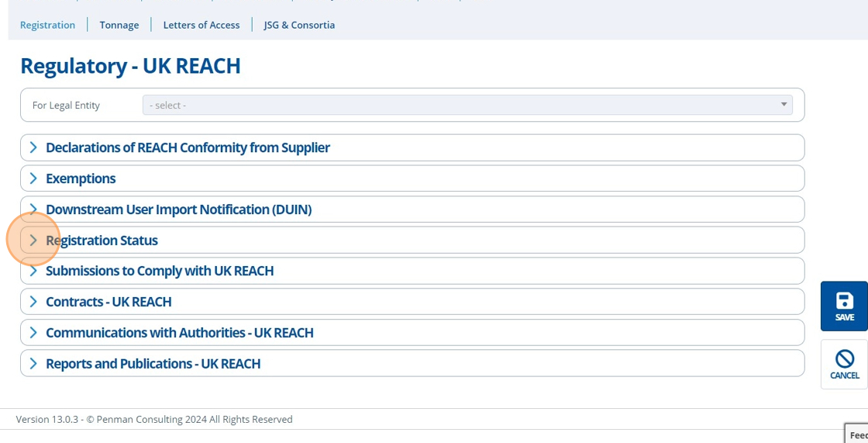Click the Legal Entity dropdown arrow

[x=784, y=104]
